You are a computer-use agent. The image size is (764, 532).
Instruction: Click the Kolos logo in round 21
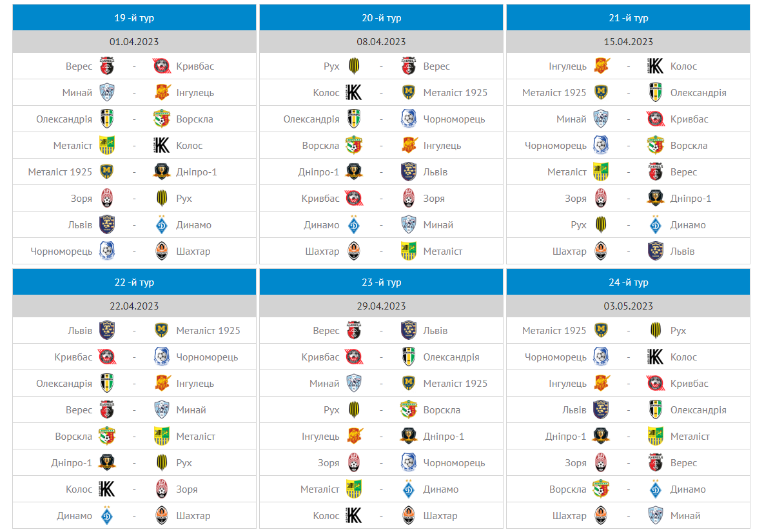(656, 66)
